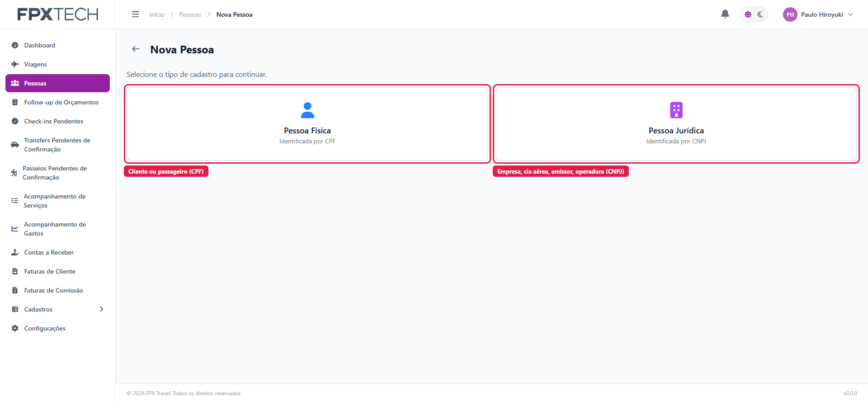The height and width of the screenshot is (402, 868).
Task: Click the notification bell icon
Action: coord(725,14)
